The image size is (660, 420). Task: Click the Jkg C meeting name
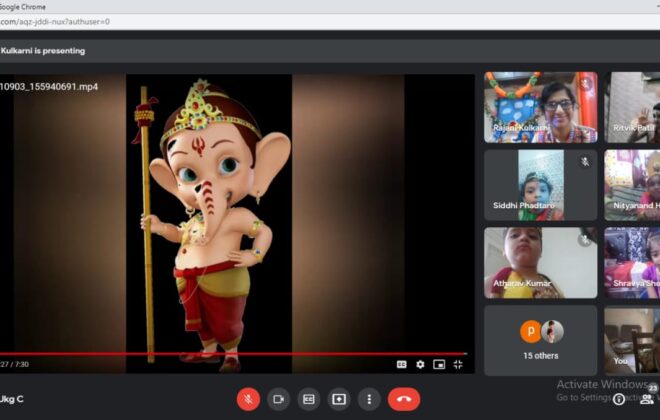pos(12,399)
